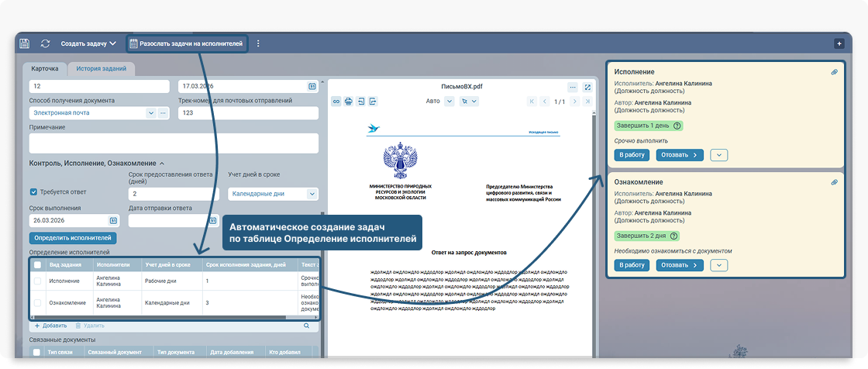Print the ПисьмоВХ.pdf document
The image size is (868, 369).
pyautogui.click(x=349, y=101)
